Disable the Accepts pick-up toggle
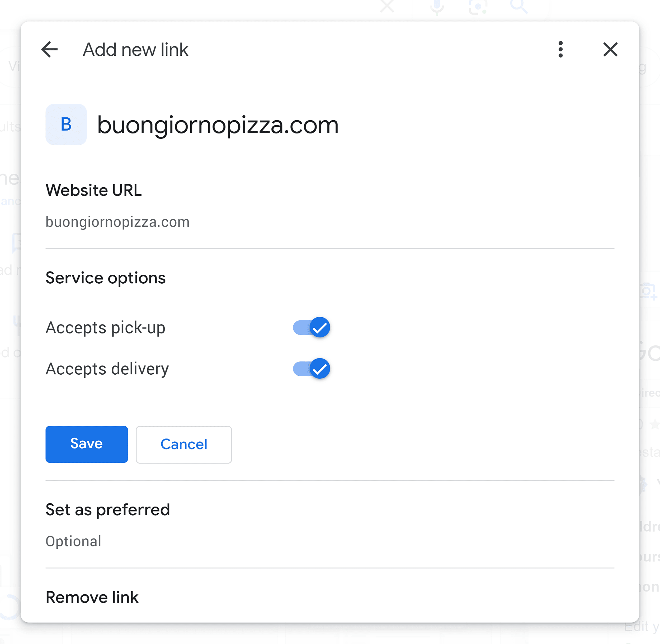Viewport: 660px width, 644px height. 311,327
